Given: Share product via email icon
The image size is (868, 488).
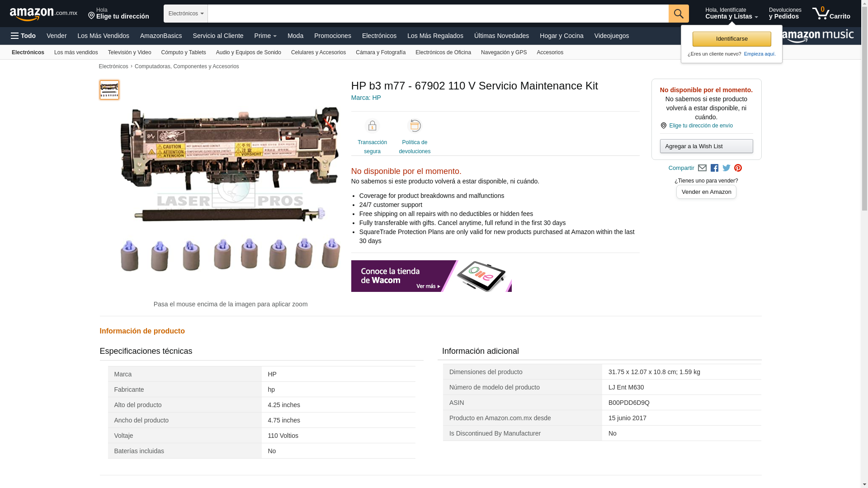Looking at the screenshot, I should click(702, 168).
